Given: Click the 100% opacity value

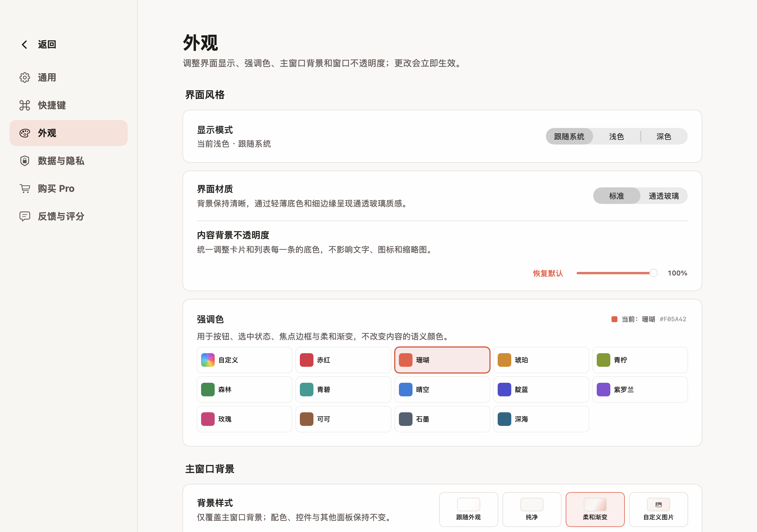Looking at the screenshot, I should pyautogui.click(x=677, y=273).
